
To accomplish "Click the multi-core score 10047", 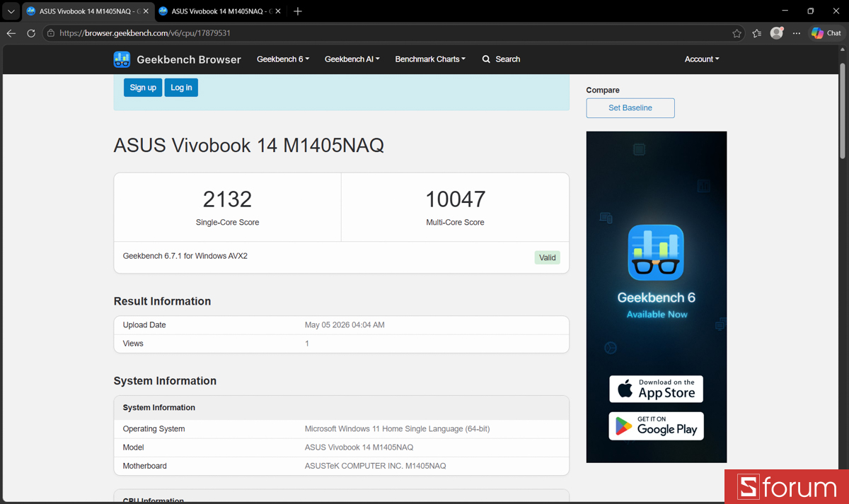I will tap(455, 199).
